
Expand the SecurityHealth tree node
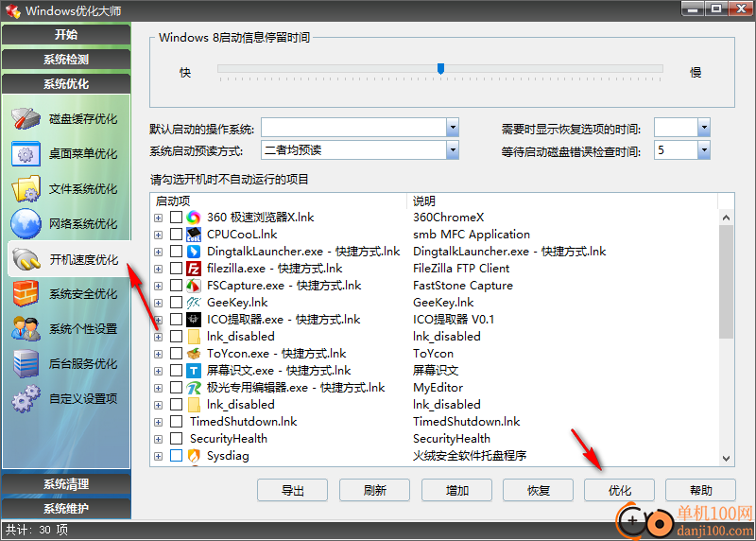(x=158, y=439)
